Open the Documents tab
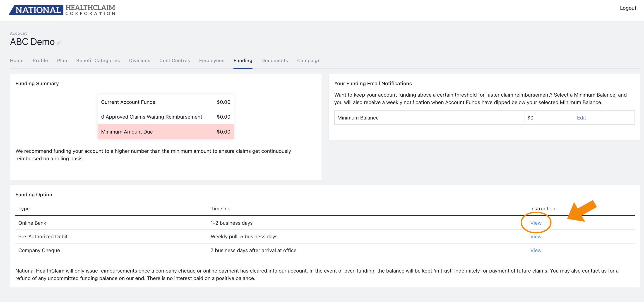 click(274, 60)
